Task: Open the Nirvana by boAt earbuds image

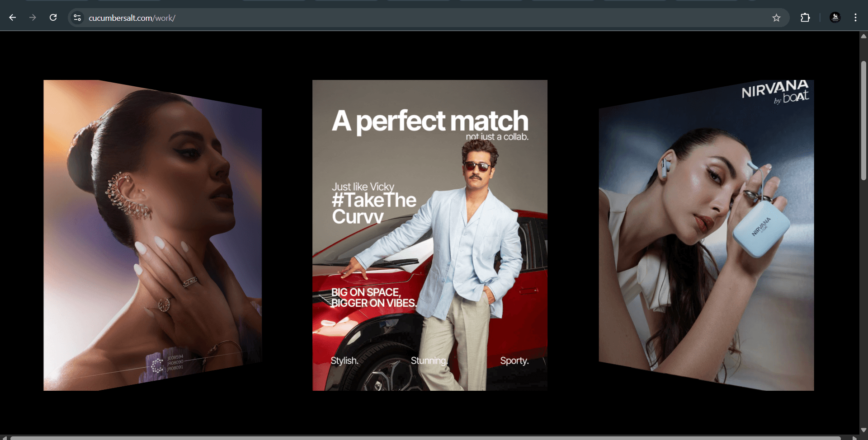Action: click(706, 235)
